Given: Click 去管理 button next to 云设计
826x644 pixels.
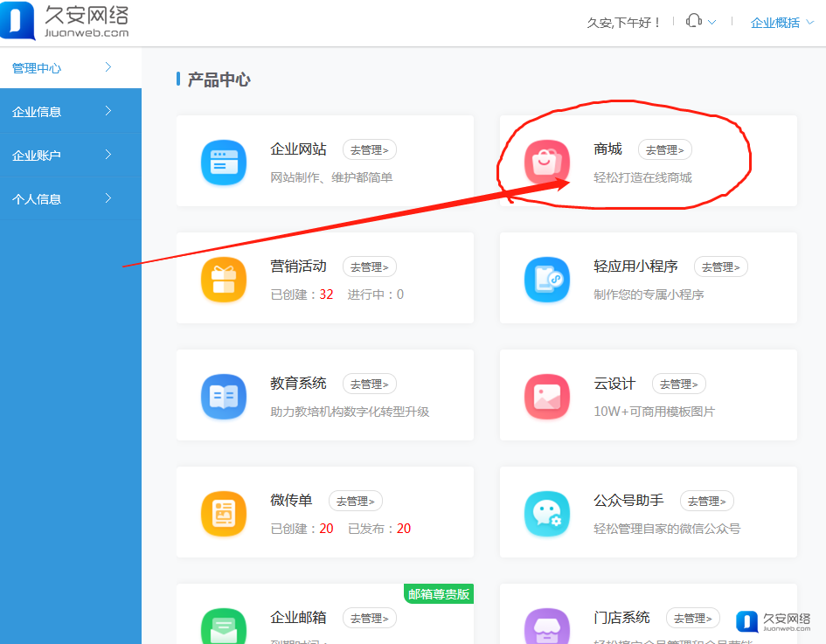Looking at the screenshot, I should (x=678, y=384).
